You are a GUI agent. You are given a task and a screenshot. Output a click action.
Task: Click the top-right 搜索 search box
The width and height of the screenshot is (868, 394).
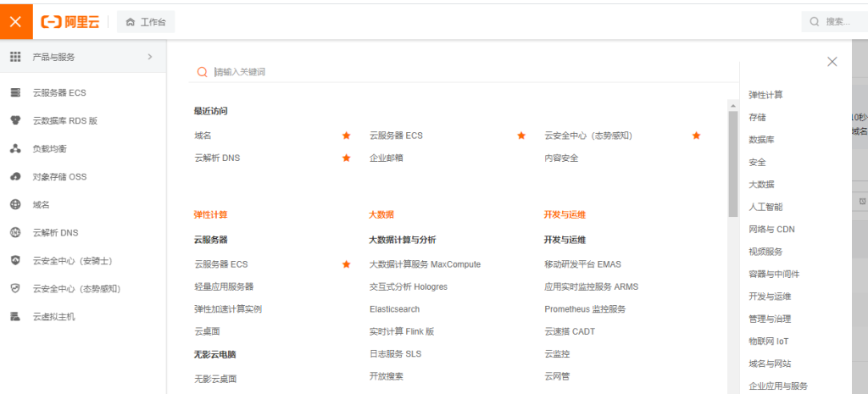pyautogui.click(x=834, y=21)
